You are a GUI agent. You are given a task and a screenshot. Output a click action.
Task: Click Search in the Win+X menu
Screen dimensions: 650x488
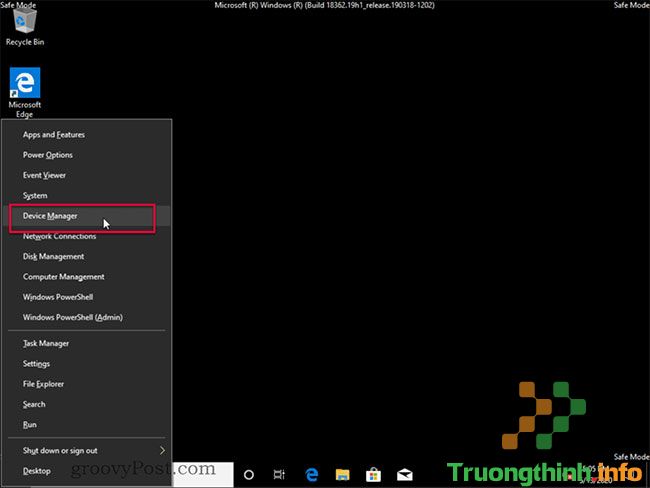pyautogui.click(x=87, y=405)
